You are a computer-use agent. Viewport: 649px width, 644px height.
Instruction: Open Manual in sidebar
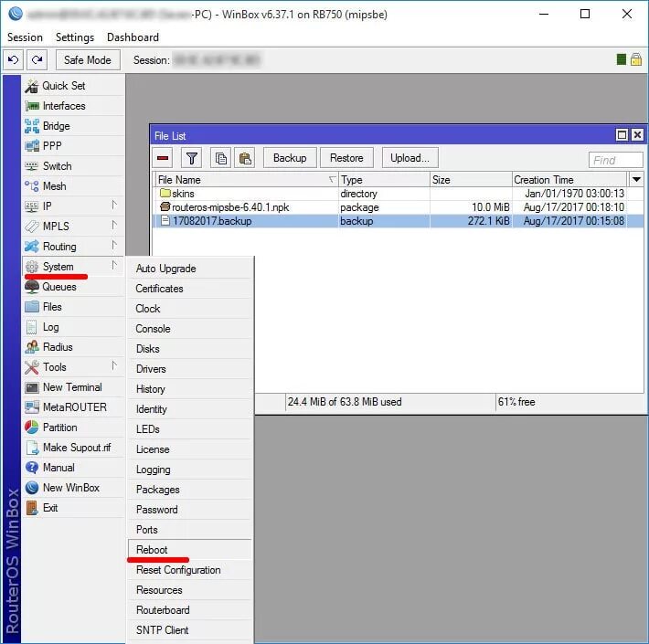point(73,468)
